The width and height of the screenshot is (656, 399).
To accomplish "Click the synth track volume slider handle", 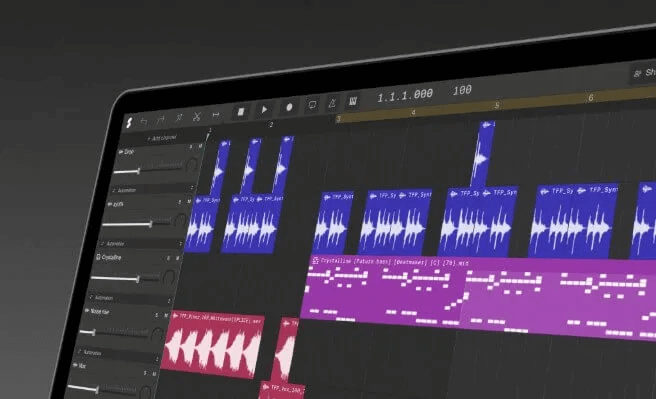I will tap(151, 224).
